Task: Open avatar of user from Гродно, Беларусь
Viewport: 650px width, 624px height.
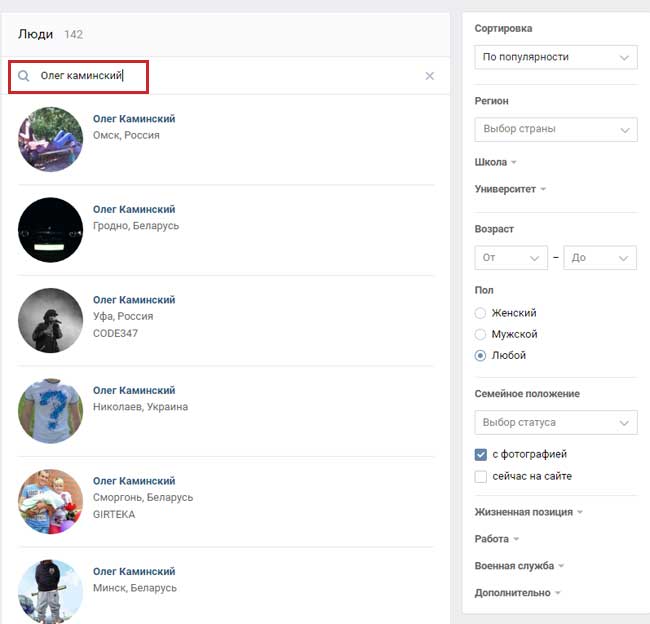Action: point(50,230)
